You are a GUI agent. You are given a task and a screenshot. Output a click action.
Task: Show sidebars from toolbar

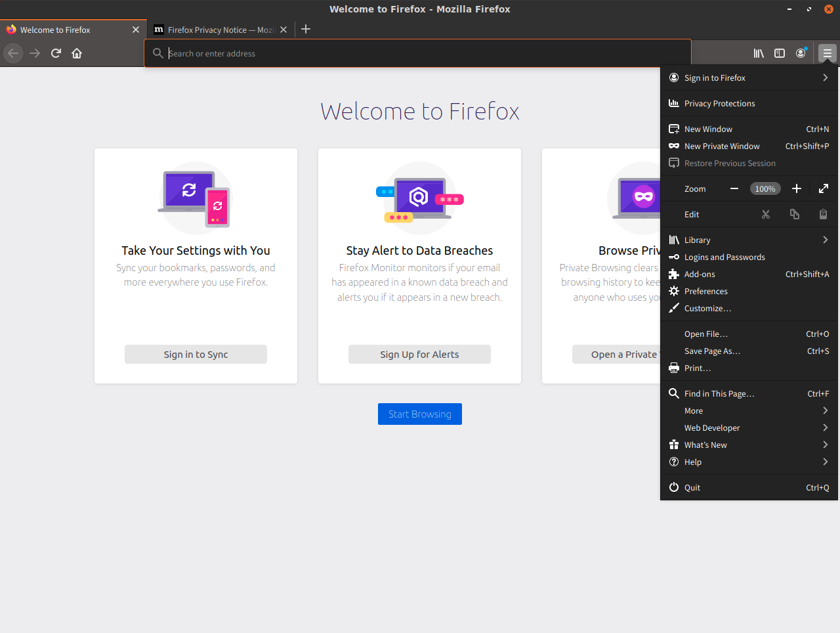point(780,53)
